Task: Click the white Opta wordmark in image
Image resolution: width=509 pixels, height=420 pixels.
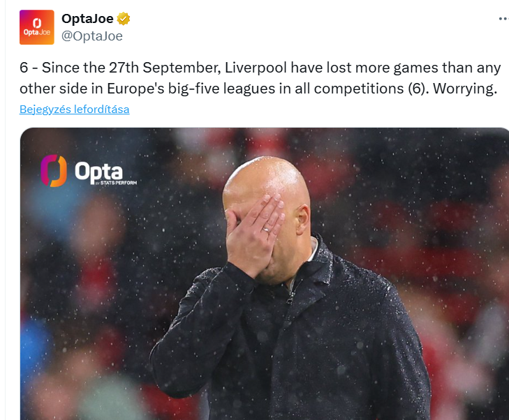Action: tap(98, 172)
